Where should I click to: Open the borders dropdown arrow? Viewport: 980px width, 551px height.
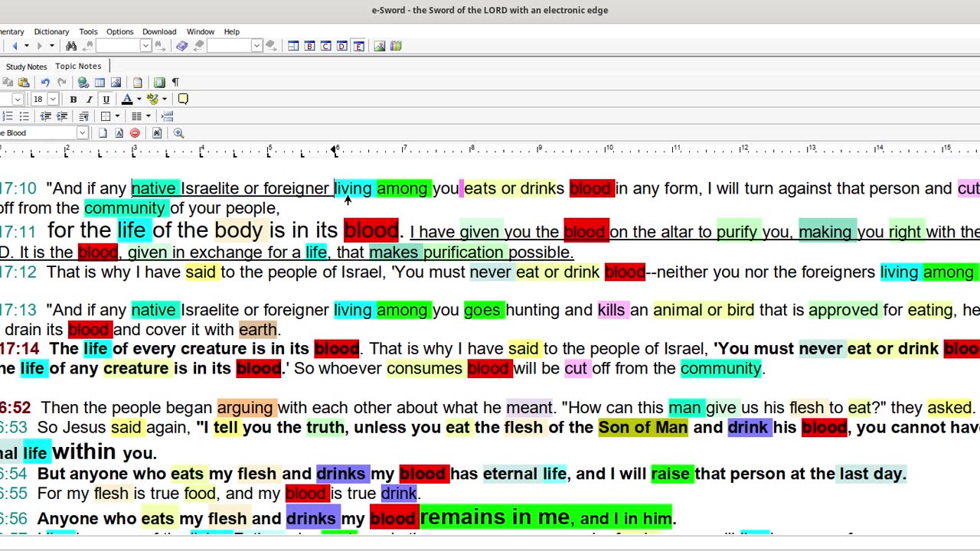point(117,116)
